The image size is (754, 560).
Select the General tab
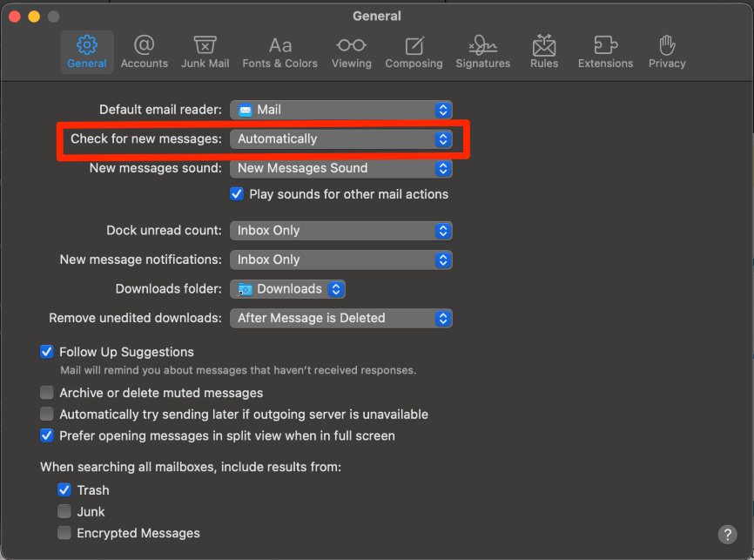[x=86, y=52]
